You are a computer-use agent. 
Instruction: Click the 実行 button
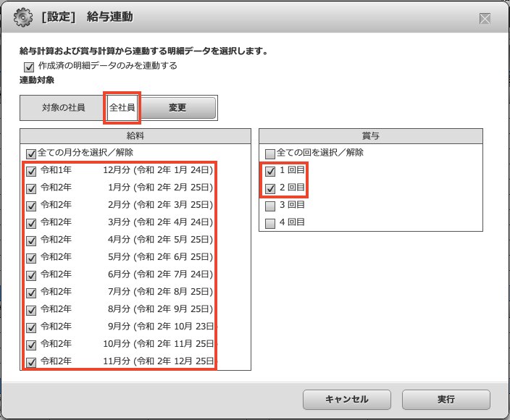446,400
